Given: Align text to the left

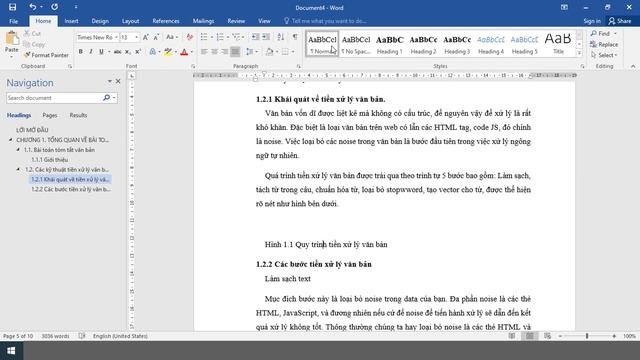Looking at the screenshot, I should pos(204,52).
